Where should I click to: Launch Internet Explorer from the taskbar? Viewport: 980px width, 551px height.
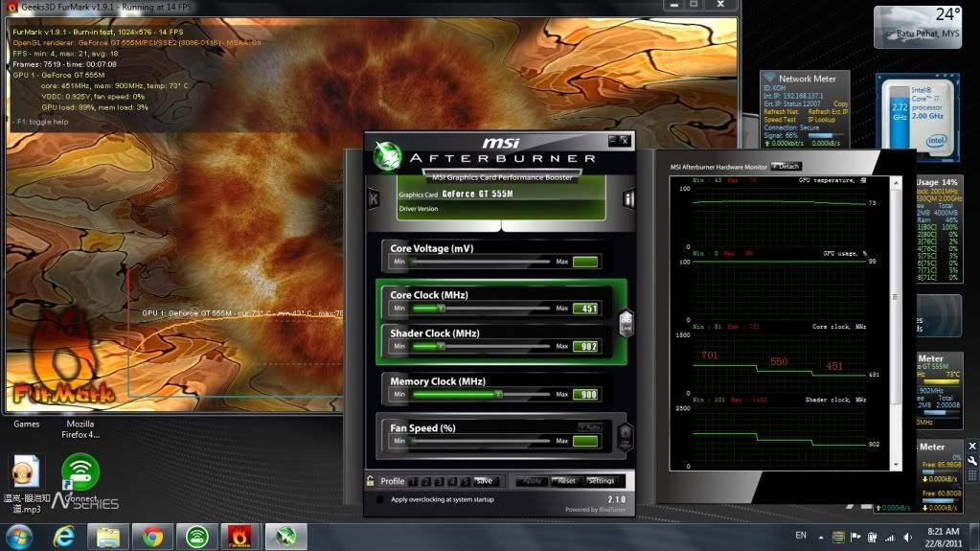[65, 538]
